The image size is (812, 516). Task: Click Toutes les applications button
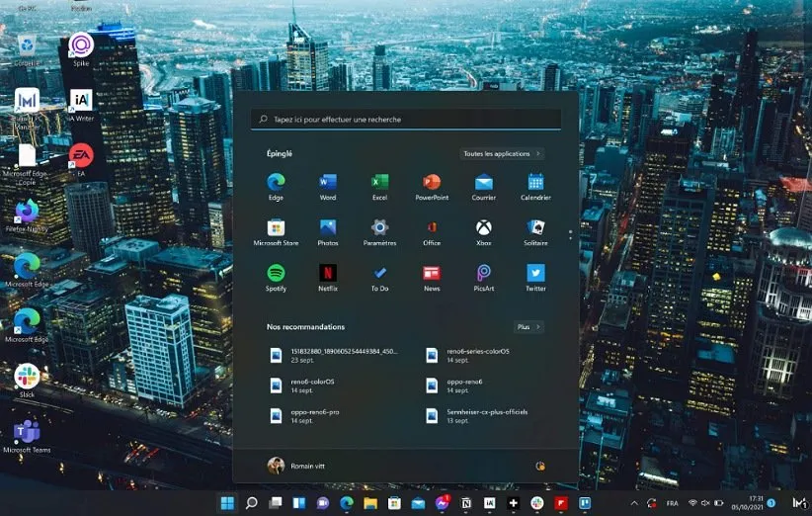pyautogui.click(x=503, y=154)
